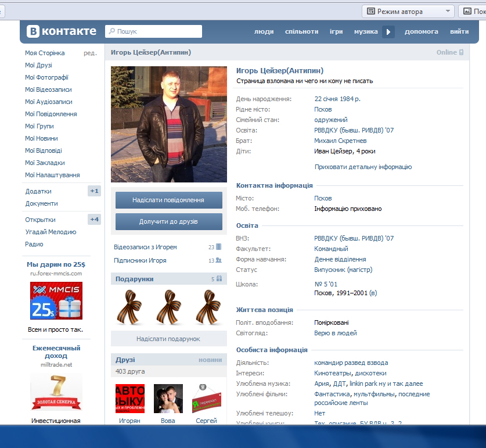Open допомога in top navigation
Image resolution: width=486 pixels, height=448 pixels.
(x=421, y=31)
